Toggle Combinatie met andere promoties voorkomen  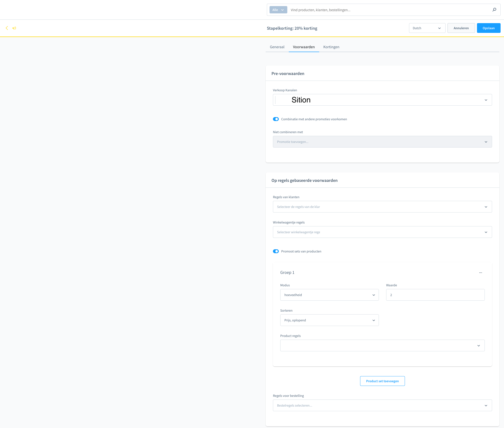(276, 119)
